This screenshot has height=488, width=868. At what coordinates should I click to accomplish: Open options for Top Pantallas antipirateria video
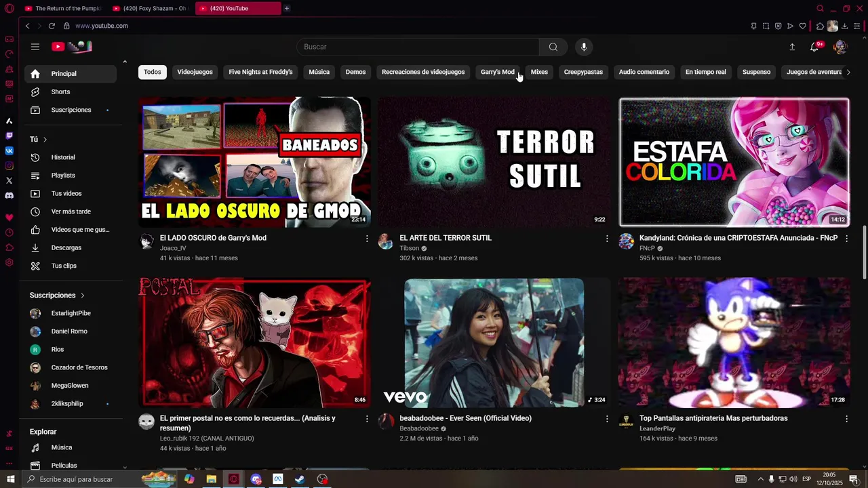click(x=846, y=419)
